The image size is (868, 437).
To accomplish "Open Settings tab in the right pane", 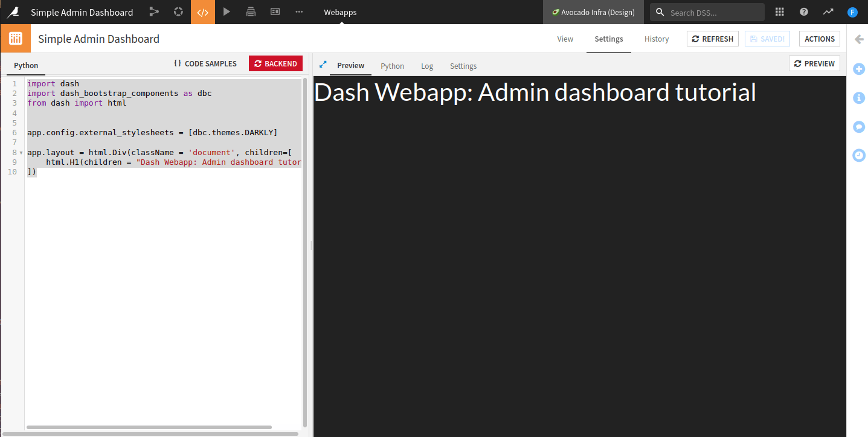I will (x=463, y=66).
